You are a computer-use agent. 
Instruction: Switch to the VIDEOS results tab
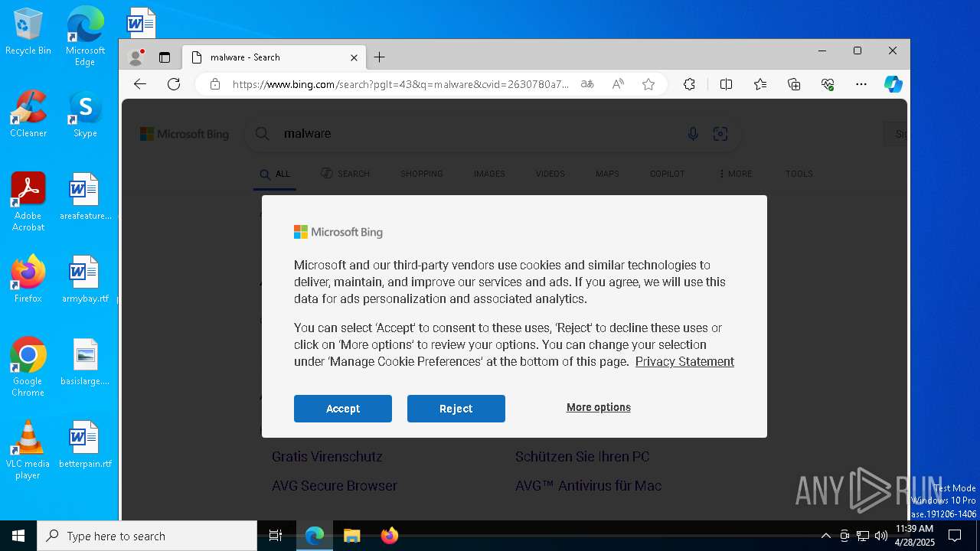(x=550, y=174)
